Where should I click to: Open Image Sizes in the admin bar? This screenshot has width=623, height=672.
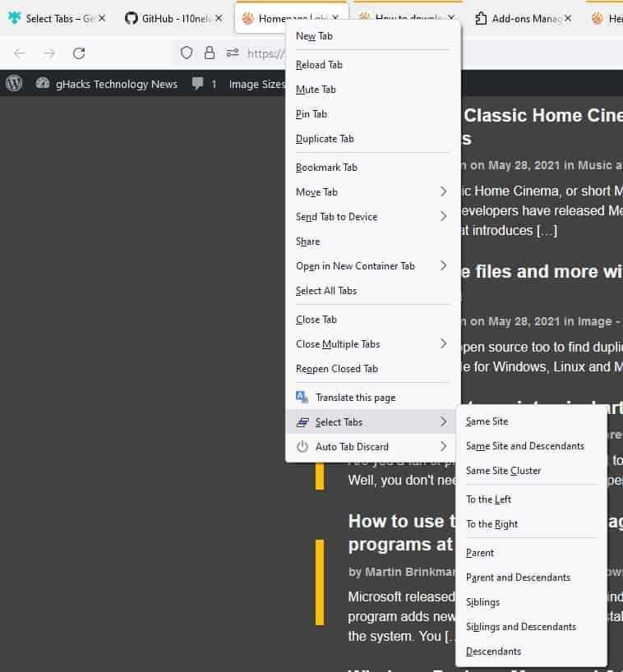tap(256, 84)
